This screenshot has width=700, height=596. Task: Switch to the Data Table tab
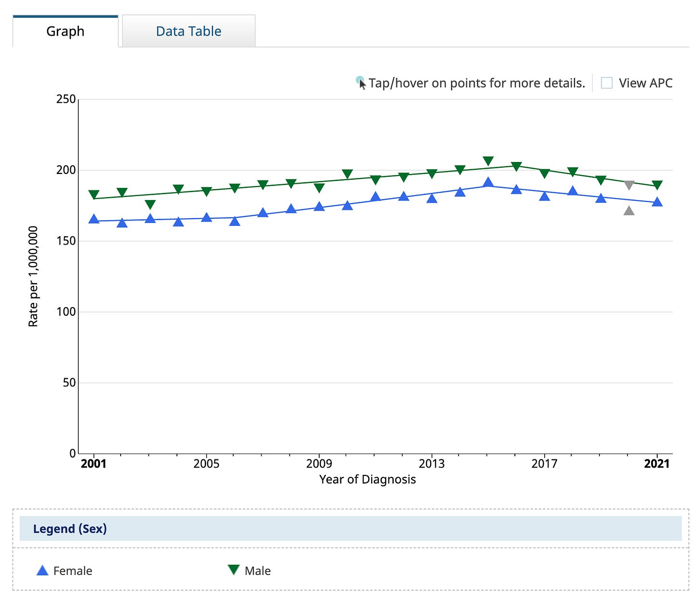point(188,31)
